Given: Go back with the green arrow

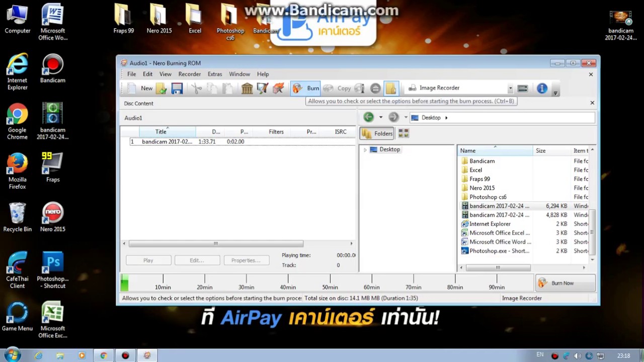Looking at the screenshot, I should pos(369,117).
